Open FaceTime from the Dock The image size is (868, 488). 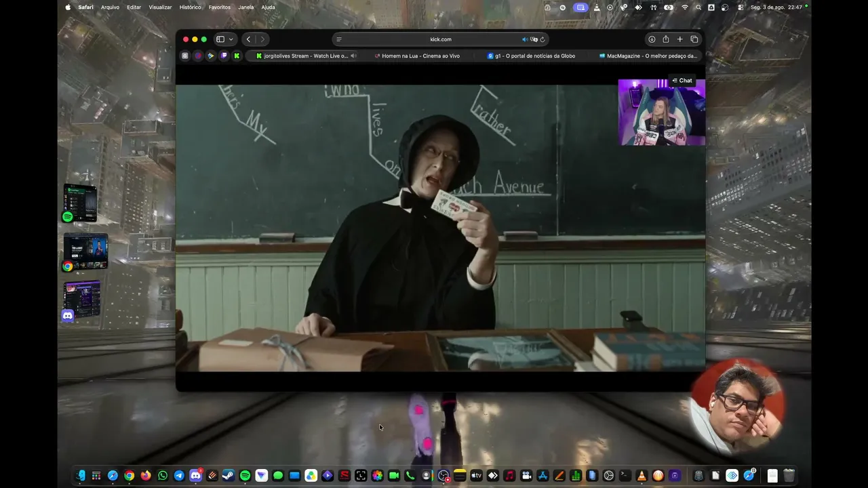point(394,476)
